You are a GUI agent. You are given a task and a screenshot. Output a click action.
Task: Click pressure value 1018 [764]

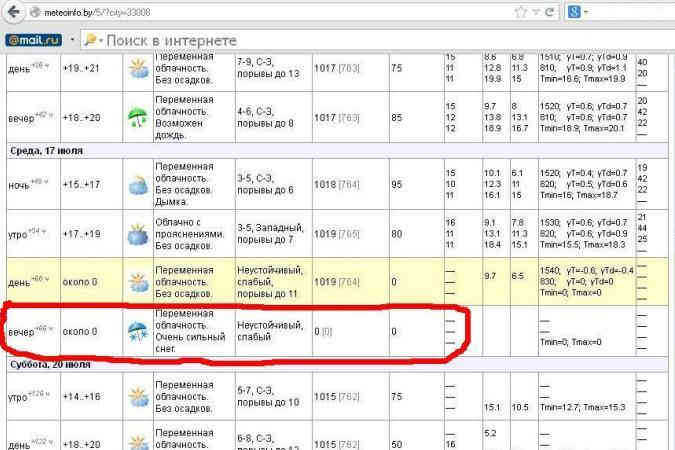(337, 184)
